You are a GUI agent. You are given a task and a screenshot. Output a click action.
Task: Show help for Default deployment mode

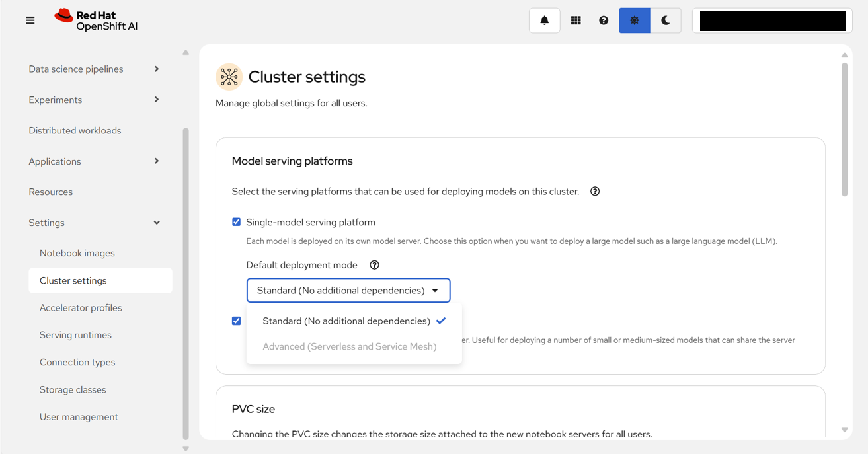click(374, 265)
